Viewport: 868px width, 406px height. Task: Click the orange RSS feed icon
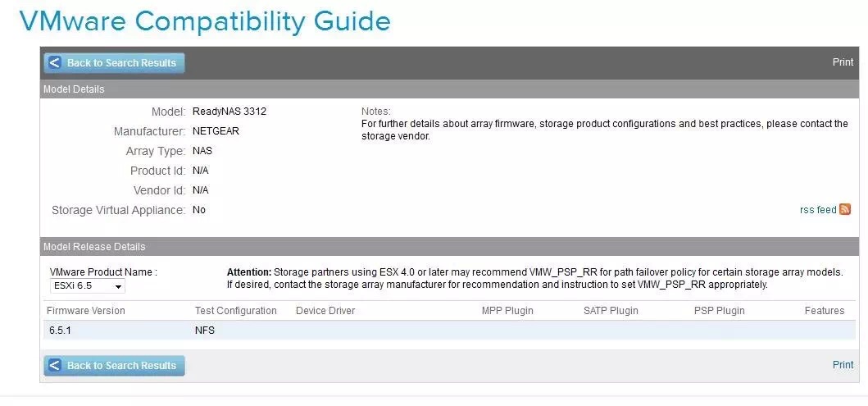point(845,209)
